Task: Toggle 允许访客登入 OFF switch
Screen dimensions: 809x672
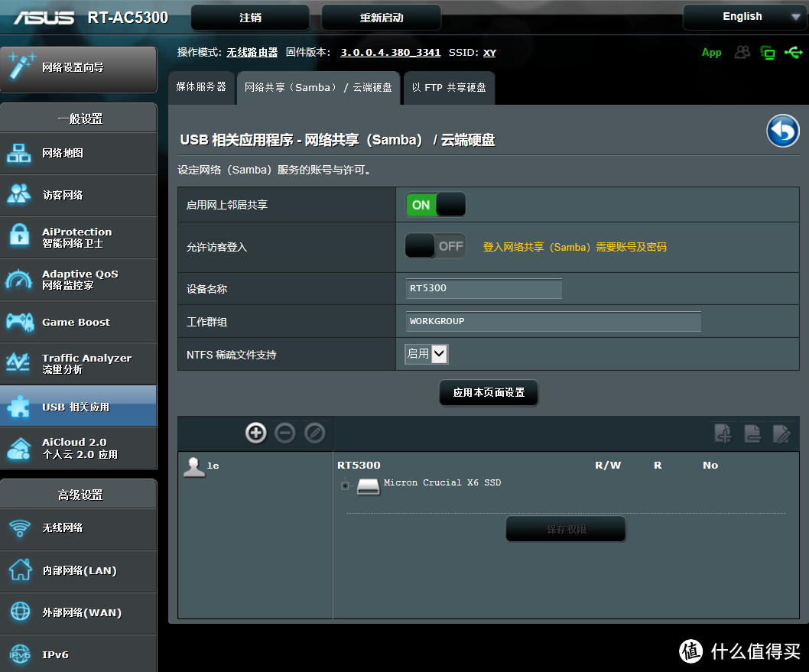Action: [x=435, y=246]
